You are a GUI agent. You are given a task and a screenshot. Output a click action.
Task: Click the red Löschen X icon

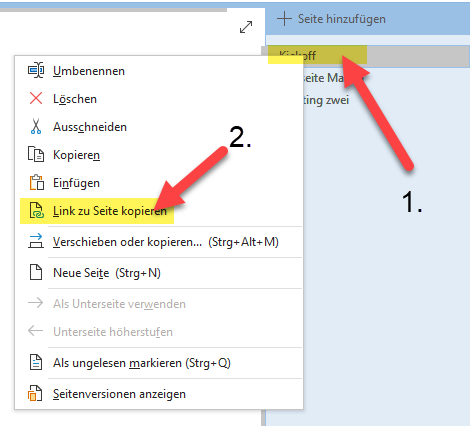click(36, 99)
